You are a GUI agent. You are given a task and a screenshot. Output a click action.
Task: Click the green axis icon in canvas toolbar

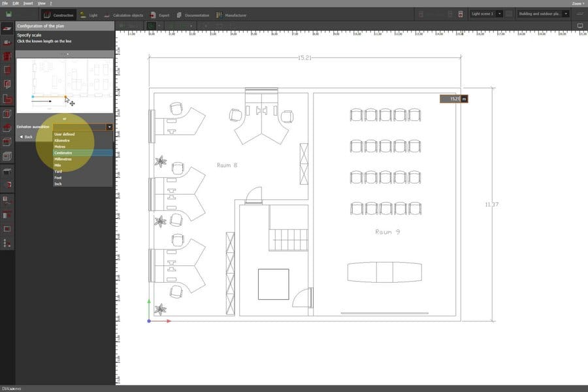[151, 26]
